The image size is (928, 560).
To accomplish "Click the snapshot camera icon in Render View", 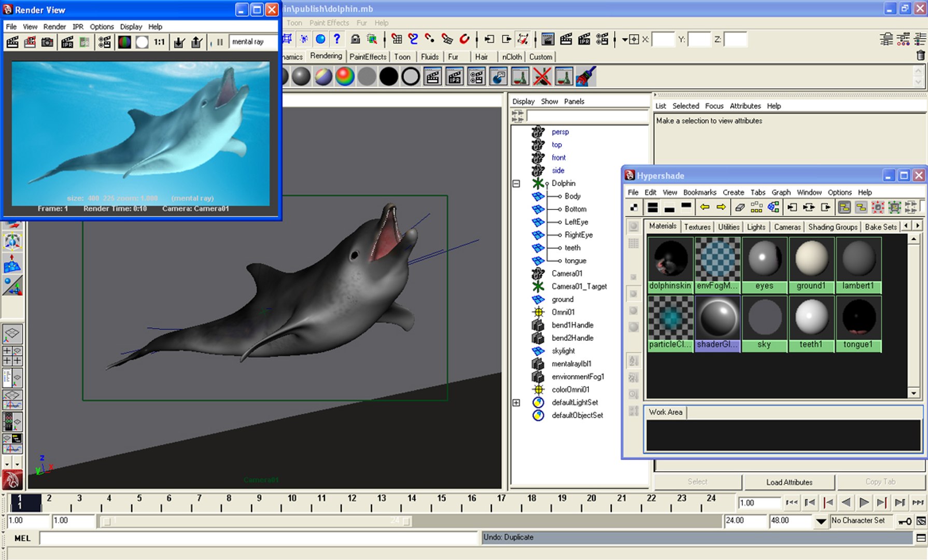I will [x=47, y=42].
